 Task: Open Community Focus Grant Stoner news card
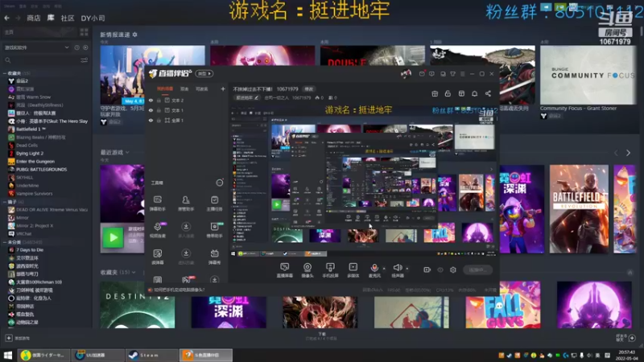(587, 75)
